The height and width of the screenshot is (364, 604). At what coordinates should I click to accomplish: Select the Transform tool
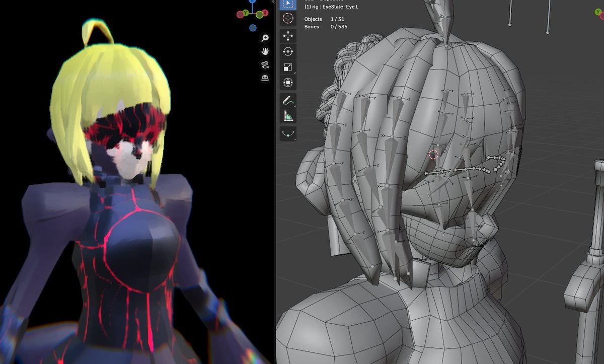point(288,83)
